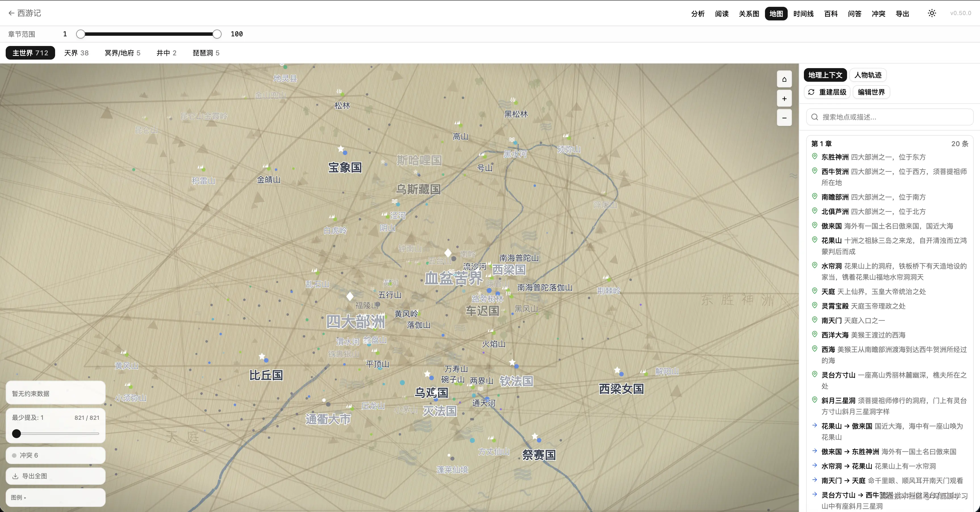Screen dimensions: 980x512
Task: Click the zoom-in plus icon on map
Action: tap(784, 98)
